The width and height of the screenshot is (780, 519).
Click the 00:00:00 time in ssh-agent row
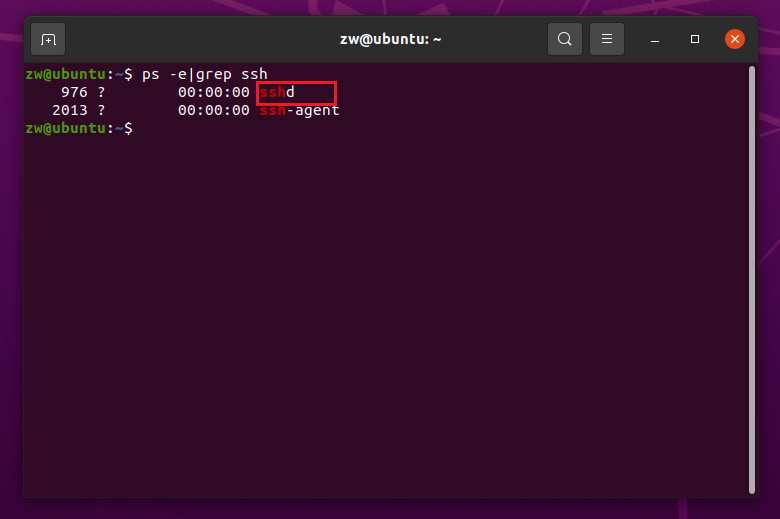tap(214, 110)
